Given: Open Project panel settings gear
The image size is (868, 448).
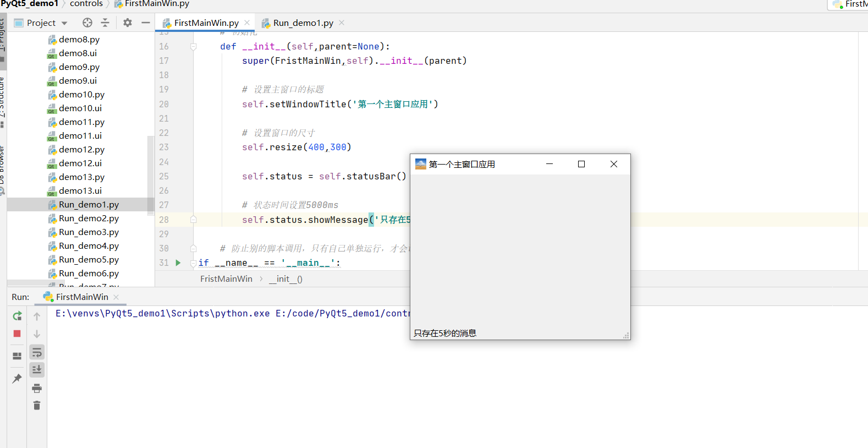Looking at the screenshot, I should click(128, 23).
